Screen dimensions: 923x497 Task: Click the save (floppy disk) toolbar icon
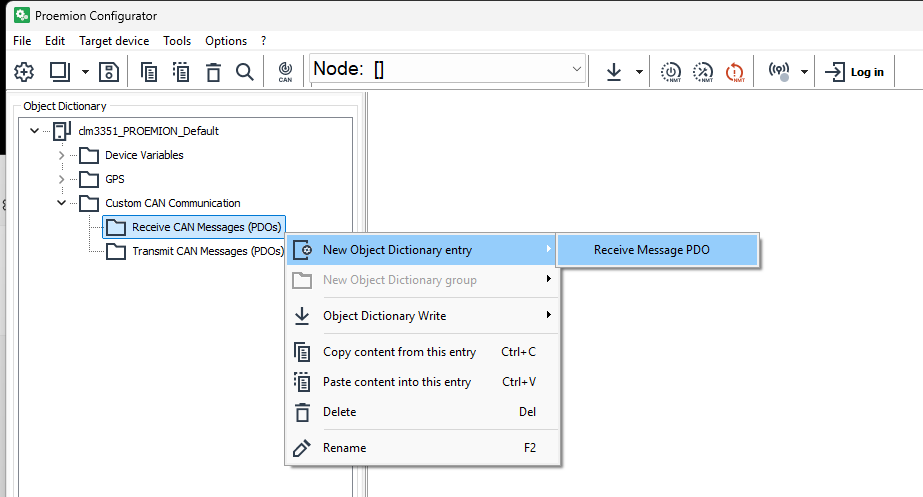(x=110, y=72)
